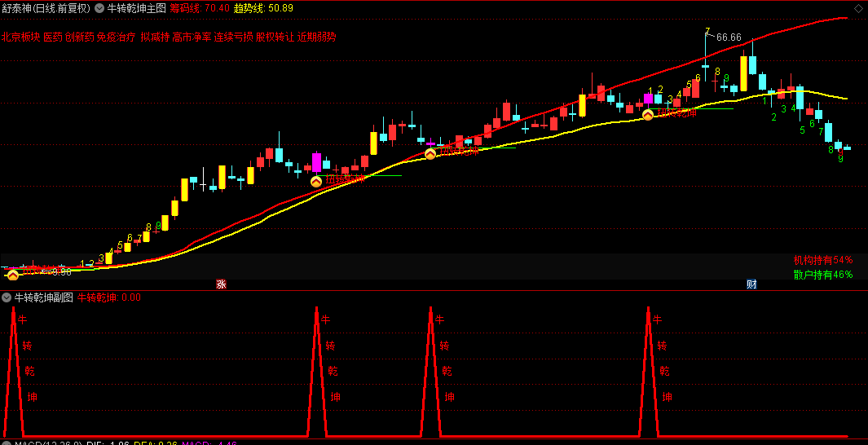Click the 牛转乾坤: 0.00 value
The height and width of the screenshot is (445, 868).
click(x=109, y=297)
